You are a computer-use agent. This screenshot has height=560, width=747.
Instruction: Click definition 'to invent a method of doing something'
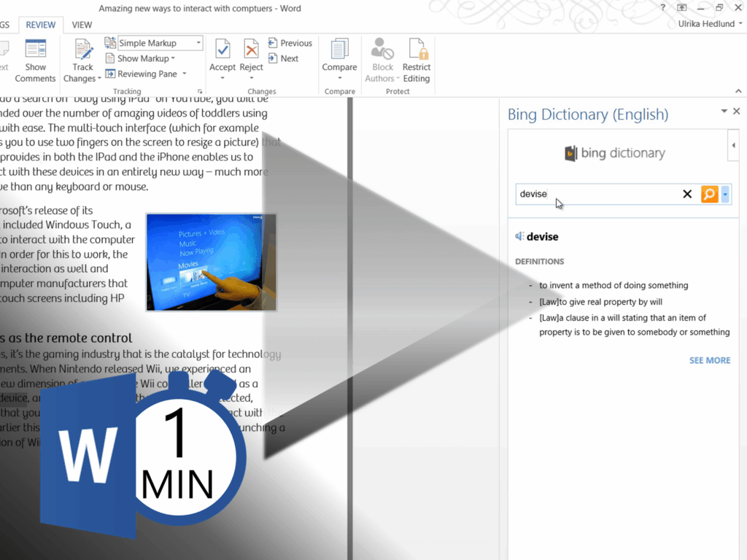coord(614,285)
